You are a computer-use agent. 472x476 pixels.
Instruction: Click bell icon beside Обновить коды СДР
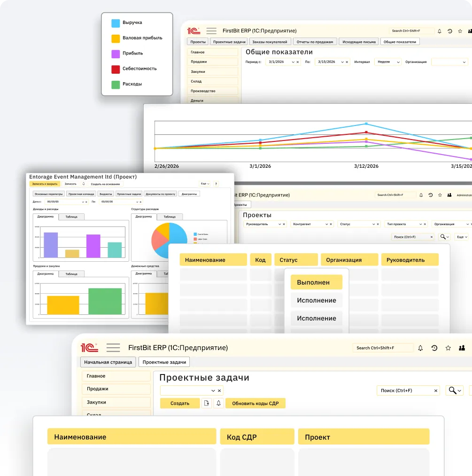click(x=218, y=403)
